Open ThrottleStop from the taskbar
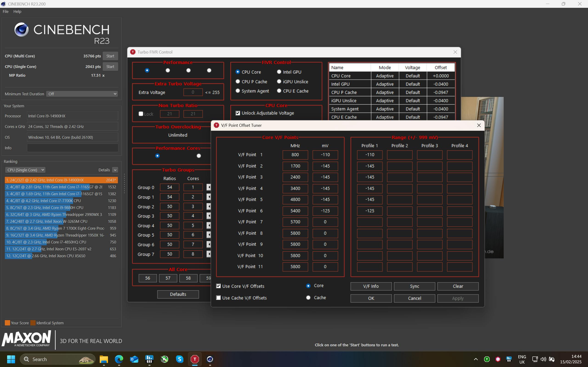Viewport: 588px width, 367px height. [x=195, y=359]
